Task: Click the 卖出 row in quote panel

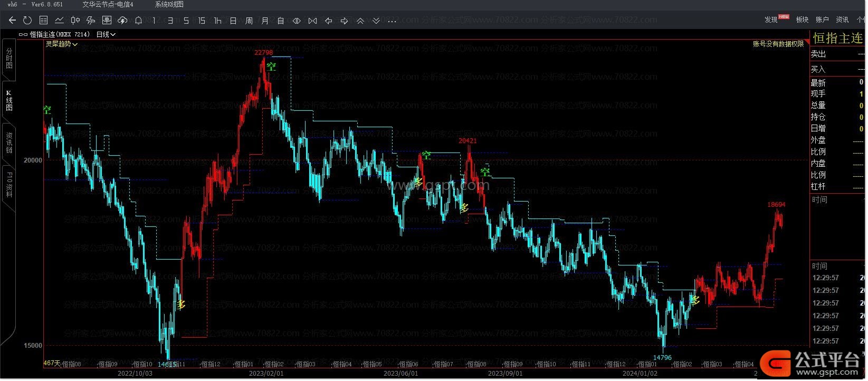Action: tap(837, 54)
